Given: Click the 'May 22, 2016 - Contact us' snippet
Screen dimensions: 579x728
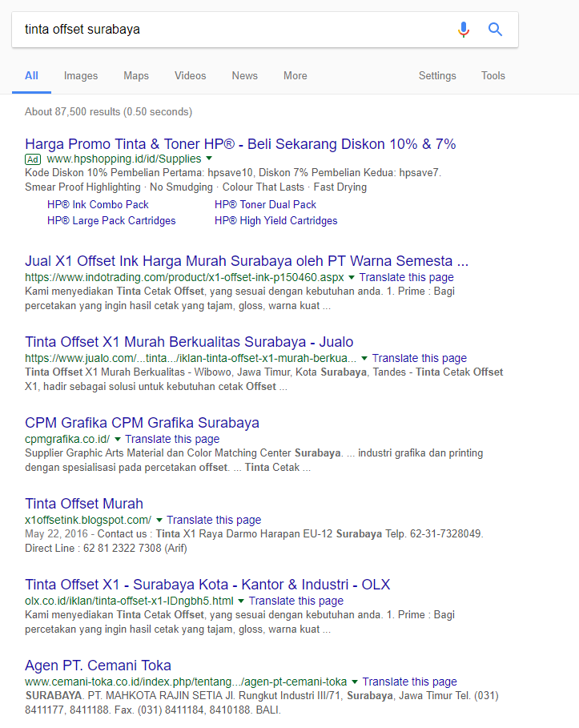Looking at the screenshot, I should click(254, 534).
